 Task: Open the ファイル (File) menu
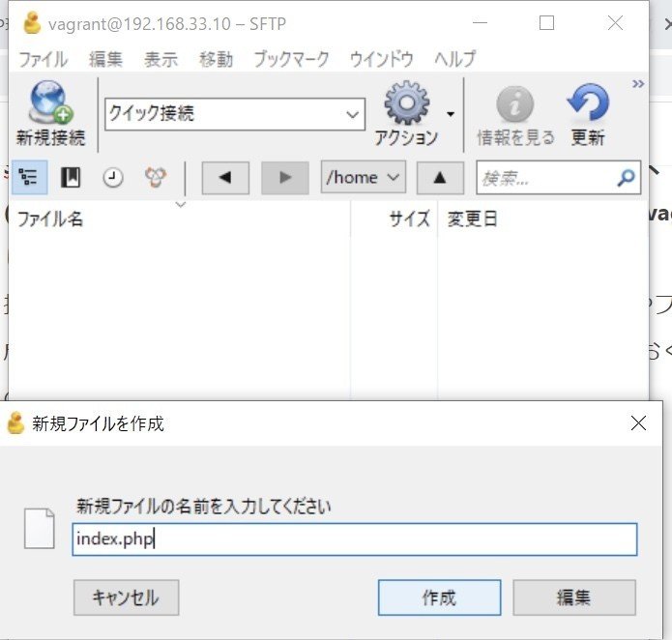click(x=43, y=59)
